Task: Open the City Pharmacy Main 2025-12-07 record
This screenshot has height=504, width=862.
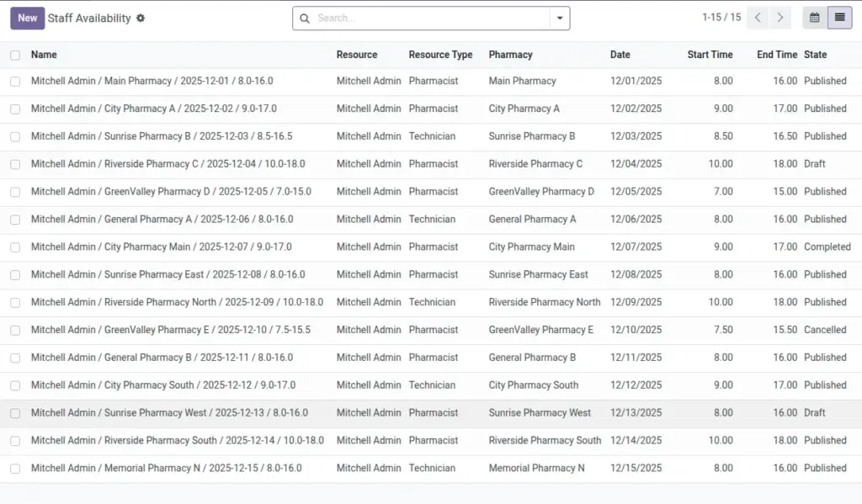Action: pos(161,247)
